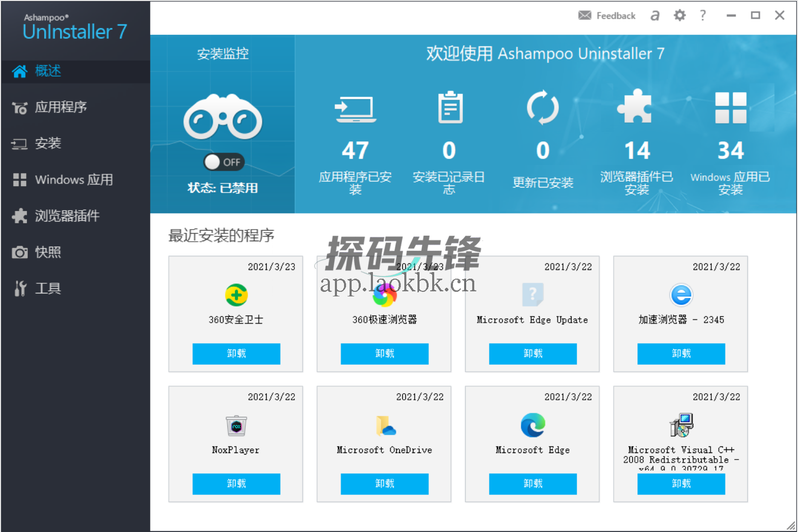
Task: Open the 概述 overview home icon
Action: click(19, 71)
